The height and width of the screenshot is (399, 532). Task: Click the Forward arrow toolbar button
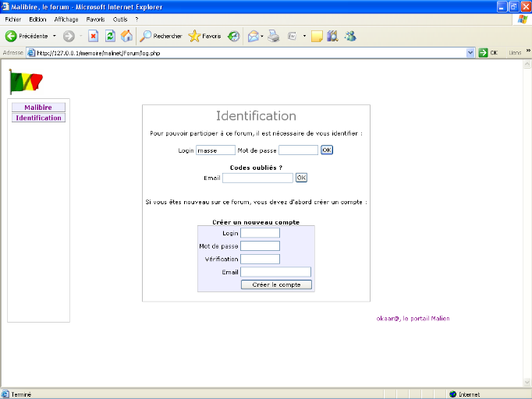click(x=69, y=36)
